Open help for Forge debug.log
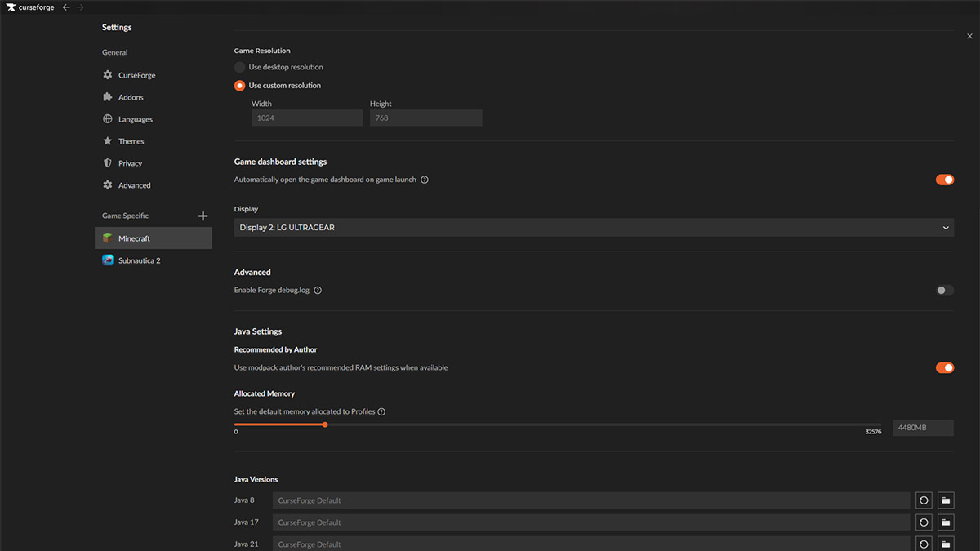Screen dimensions: 980x551 [318, 291]
